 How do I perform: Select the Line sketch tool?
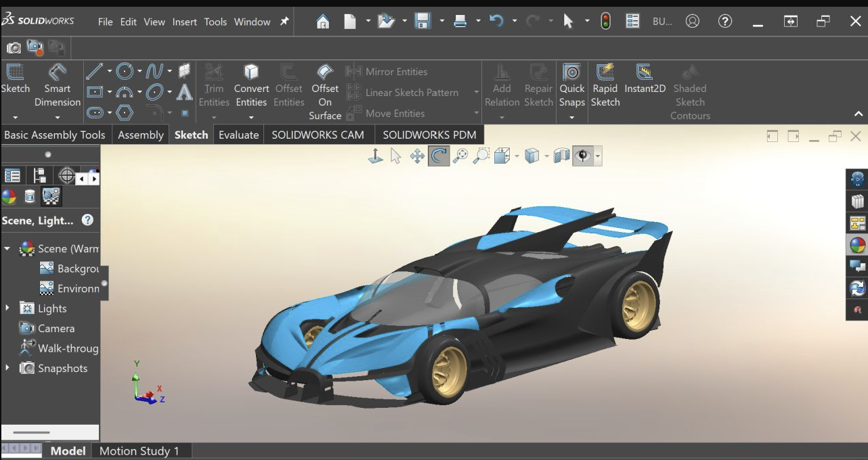(x=94, y=71)
